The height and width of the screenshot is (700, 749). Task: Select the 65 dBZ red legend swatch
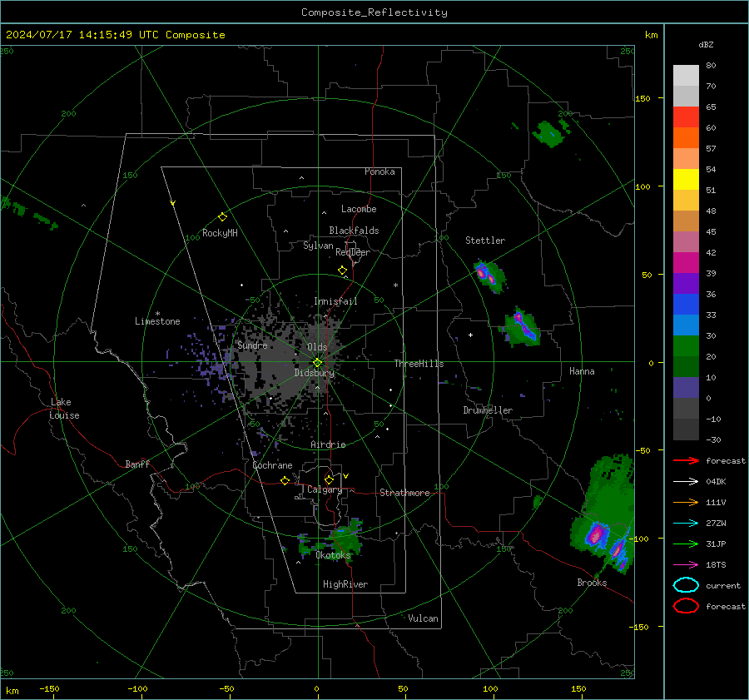pyautogui.click(x=686, y=117)
